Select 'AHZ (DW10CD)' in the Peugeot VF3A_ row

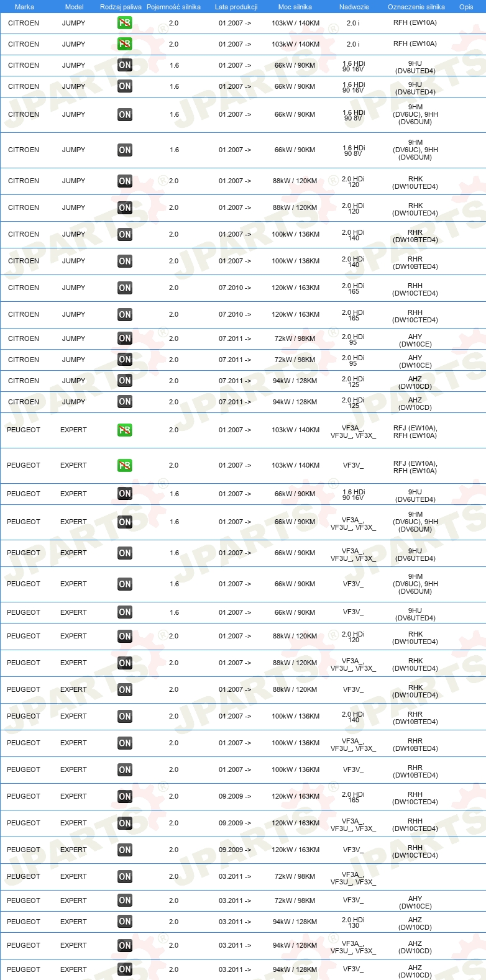point(415,947)
